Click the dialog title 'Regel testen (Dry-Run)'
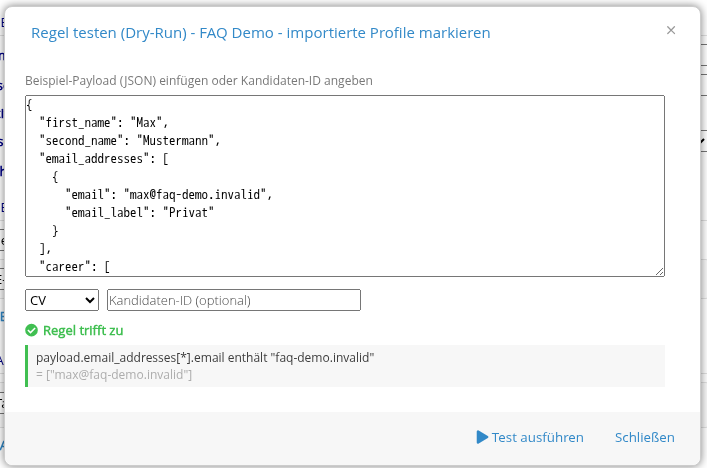Image resolution: width=707 pixels, height=468 pixels. coord(109,33)
